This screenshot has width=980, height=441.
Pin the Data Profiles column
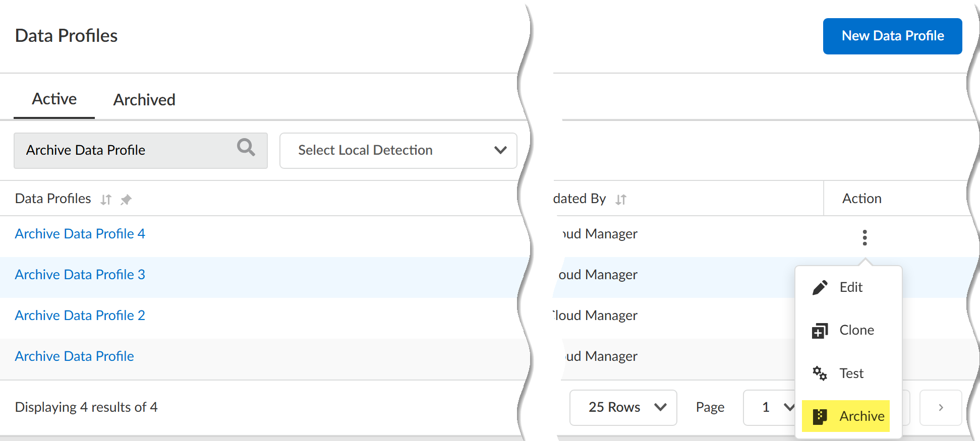(126, 200)
